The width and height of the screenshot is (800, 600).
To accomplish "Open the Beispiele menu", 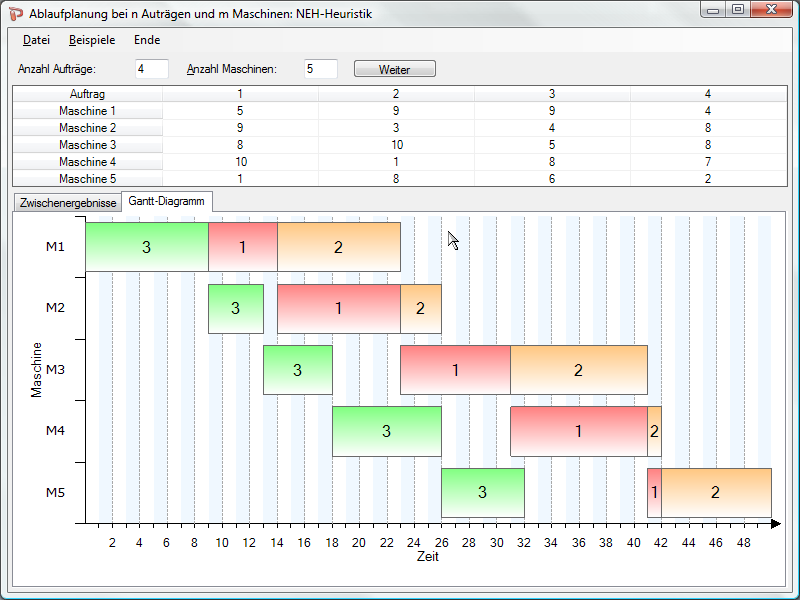I will coord(91,40).
